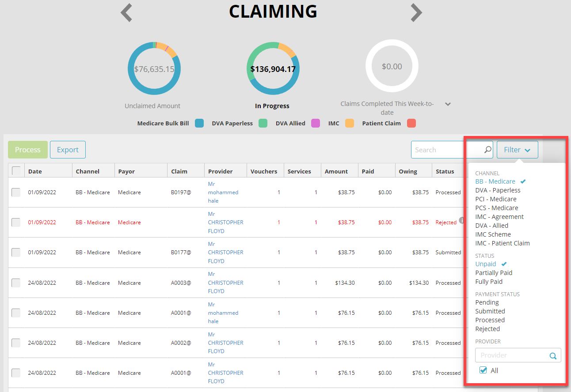Sort table by Vouchers column header
Viewport: 571px width, 392px height.
coord(265,171)
